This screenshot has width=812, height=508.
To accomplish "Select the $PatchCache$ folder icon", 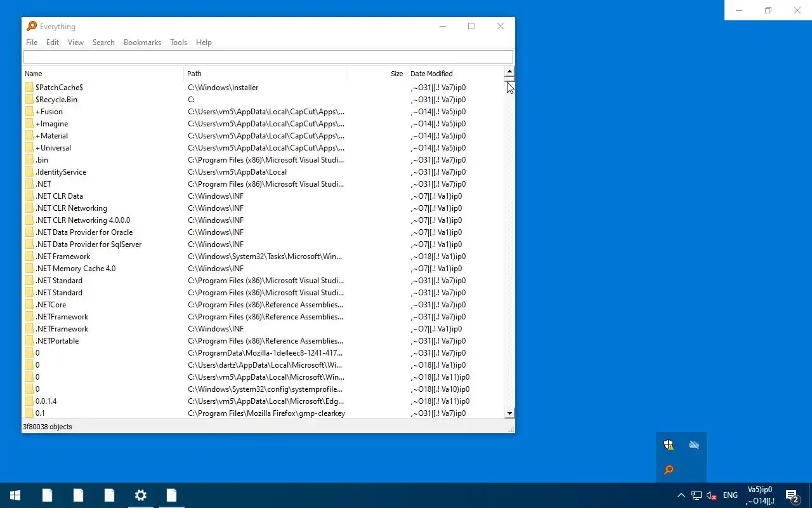I will click(x=29, y=88).
